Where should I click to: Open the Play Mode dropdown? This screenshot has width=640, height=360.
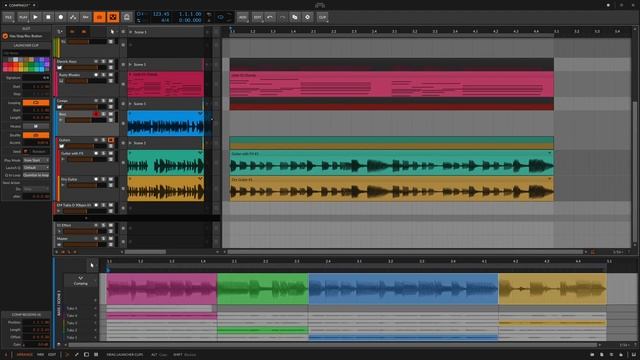[x=36, y=160]
